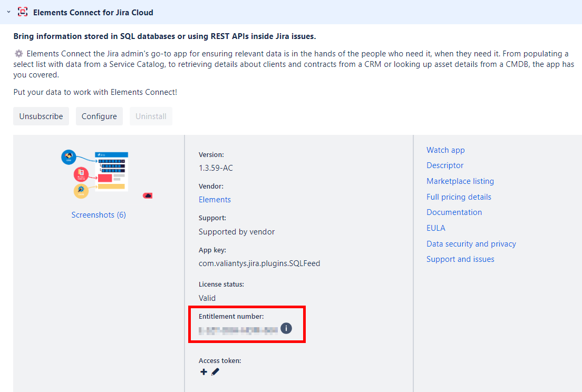
Task: Open the Descriptor link
Action: [445, 165]
